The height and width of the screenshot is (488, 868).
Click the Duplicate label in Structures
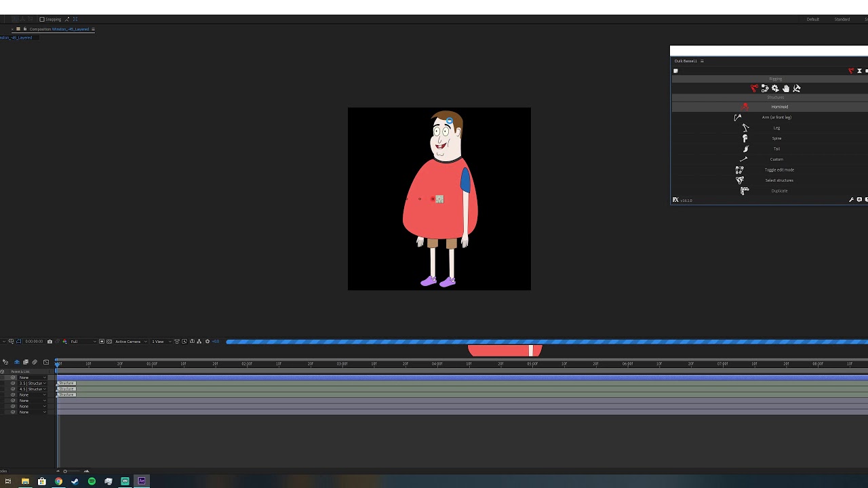(x=779, y=191)
